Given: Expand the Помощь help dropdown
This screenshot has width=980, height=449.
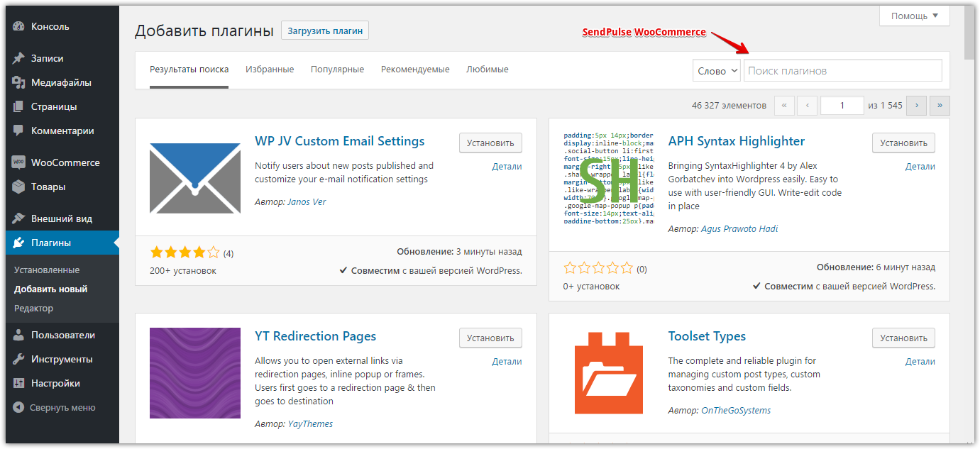Looking at the screenshot, I should 915,16.
